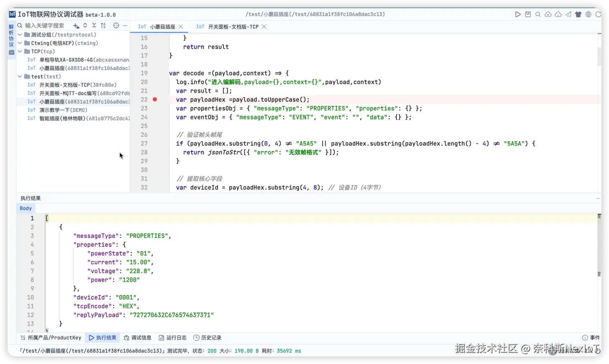Locate current file with crosshair icon
The width and height of the screenshot is (609, 364).
[x=116, y=26]
